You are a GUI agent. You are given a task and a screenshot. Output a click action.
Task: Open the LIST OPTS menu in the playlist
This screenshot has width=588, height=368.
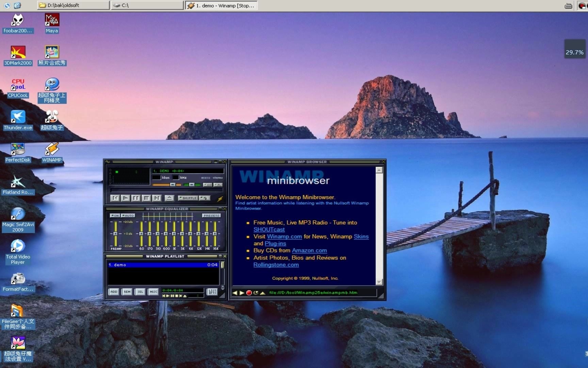click(212, 292)
